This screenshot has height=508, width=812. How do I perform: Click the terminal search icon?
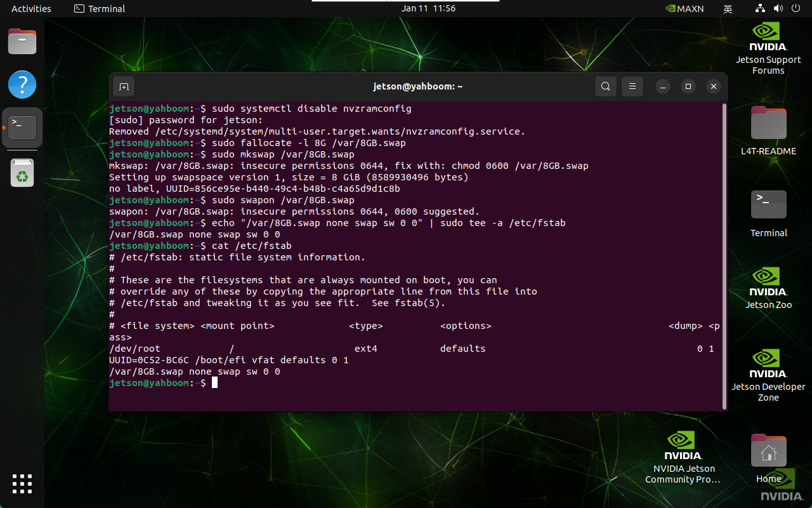(606, 86)
